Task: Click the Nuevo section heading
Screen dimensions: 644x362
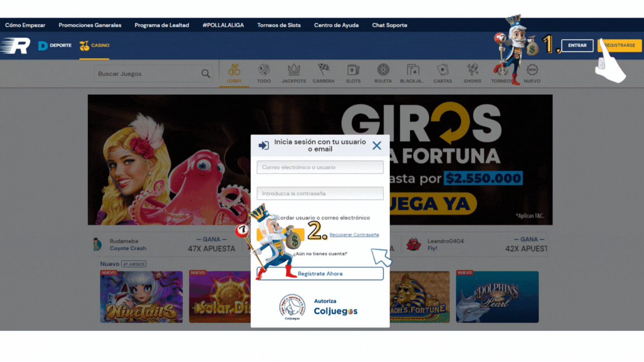Action: pos(110,264)
